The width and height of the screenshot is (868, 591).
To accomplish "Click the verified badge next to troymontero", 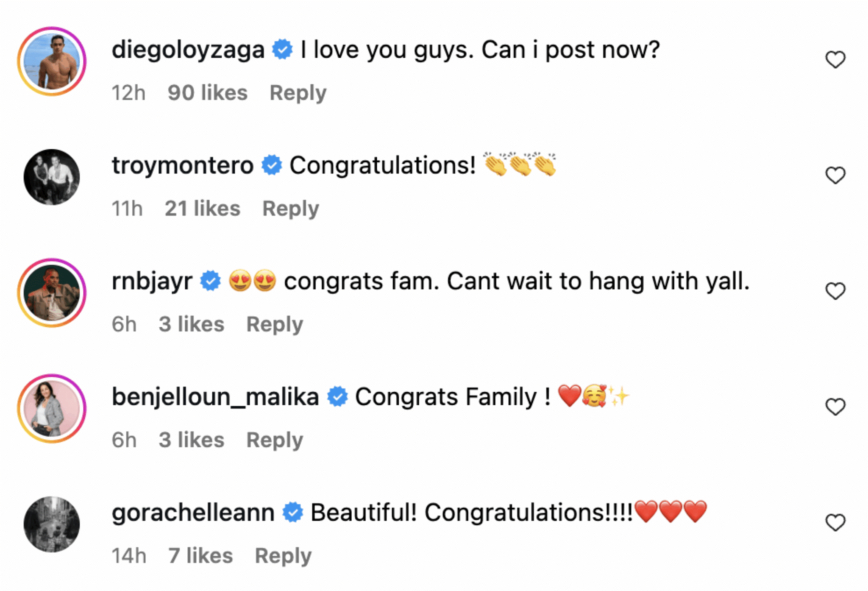I will coord(272,166).
